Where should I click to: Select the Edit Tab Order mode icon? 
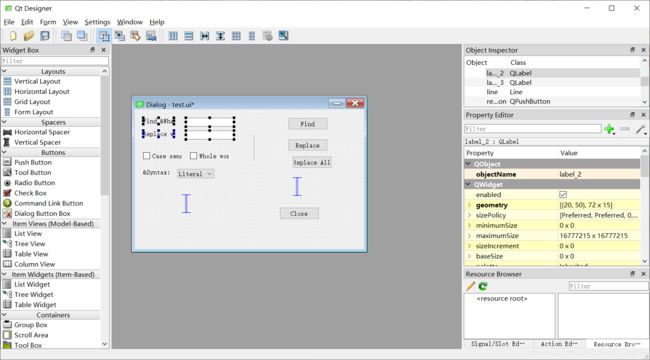pyautogui.click(x=151, y=36)
